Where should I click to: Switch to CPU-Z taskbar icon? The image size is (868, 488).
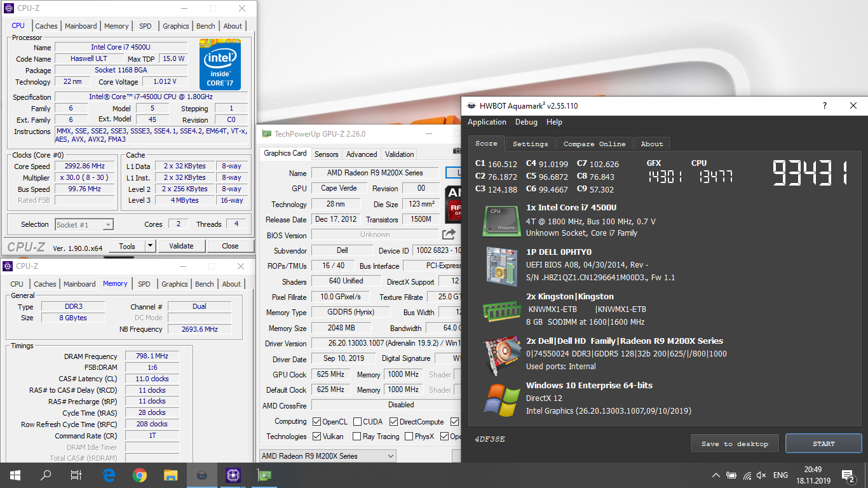click(233, 475)
